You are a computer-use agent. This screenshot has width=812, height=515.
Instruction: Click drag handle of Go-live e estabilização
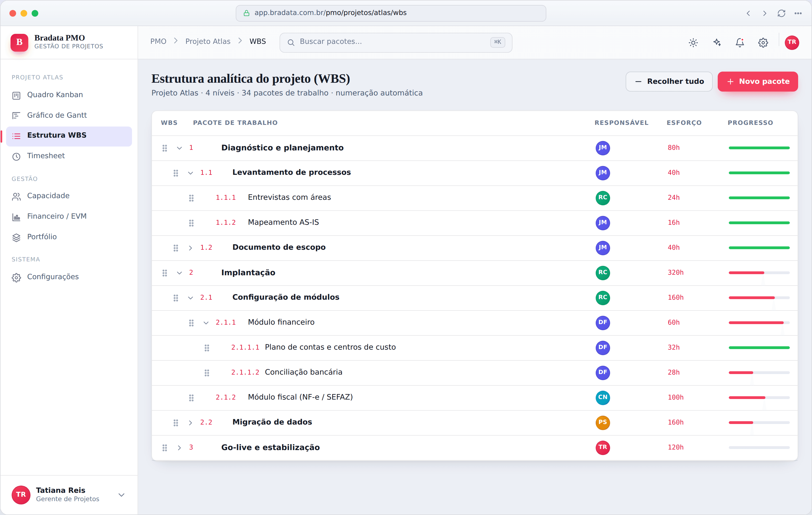click(164, 448)
